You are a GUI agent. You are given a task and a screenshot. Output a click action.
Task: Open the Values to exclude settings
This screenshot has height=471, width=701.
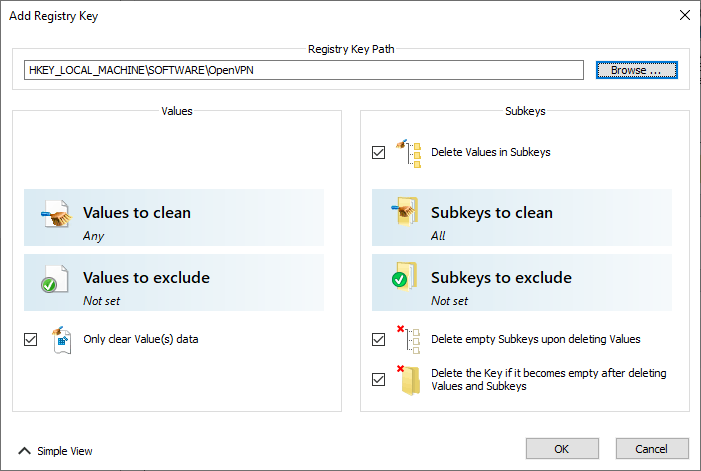pos(174,282)
